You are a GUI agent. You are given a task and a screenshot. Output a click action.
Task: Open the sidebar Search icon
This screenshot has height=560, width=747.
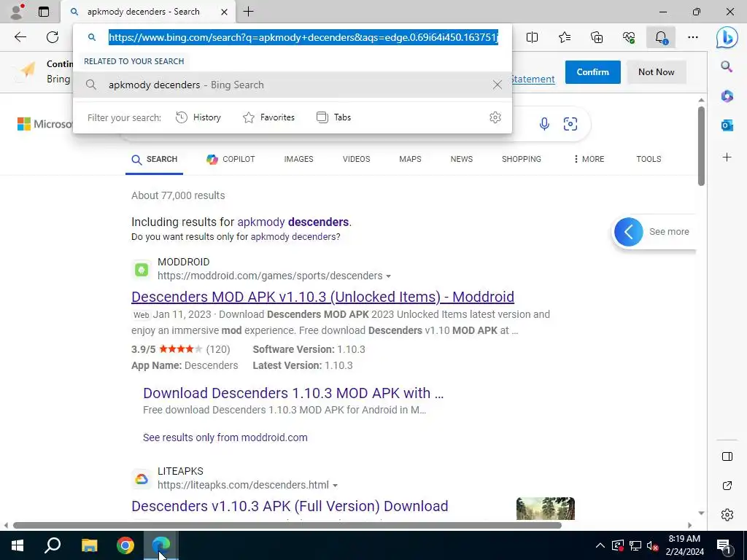click(x=727, y=66)
